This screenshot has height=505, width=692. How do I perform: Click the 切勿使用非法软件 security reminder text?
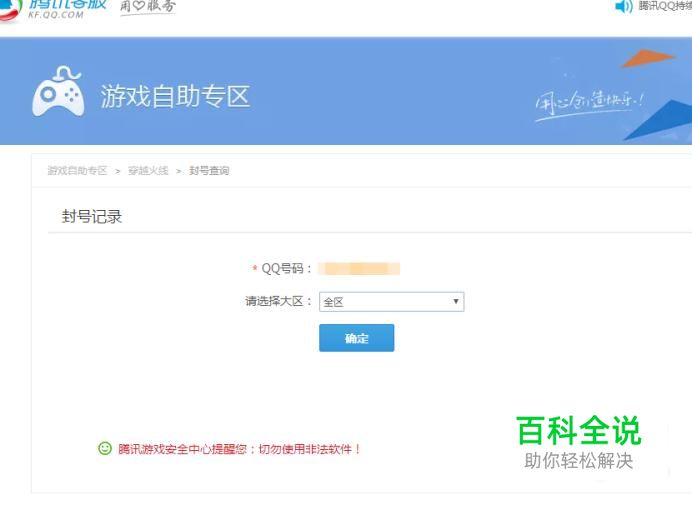(310, 449)
